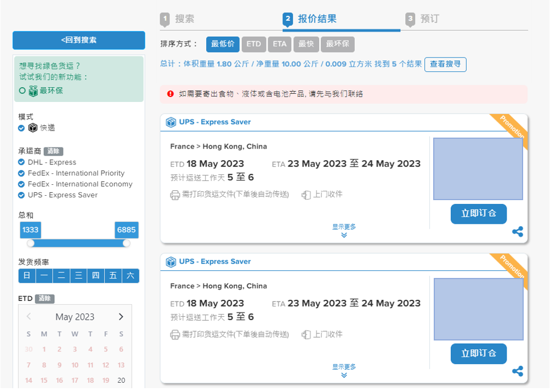Image resolution: width=550 pixels, height=392 pixels.
Task: Uncheck the 快递 mode checkbox
Action: pyautogui.click(x=21, y=128)
